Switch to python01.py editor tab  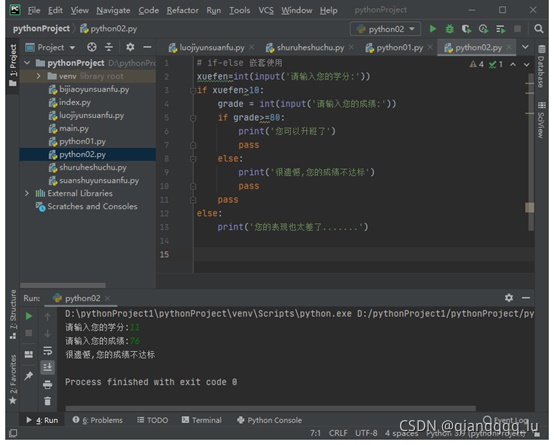pyautogui.click(x=399, y=47)
